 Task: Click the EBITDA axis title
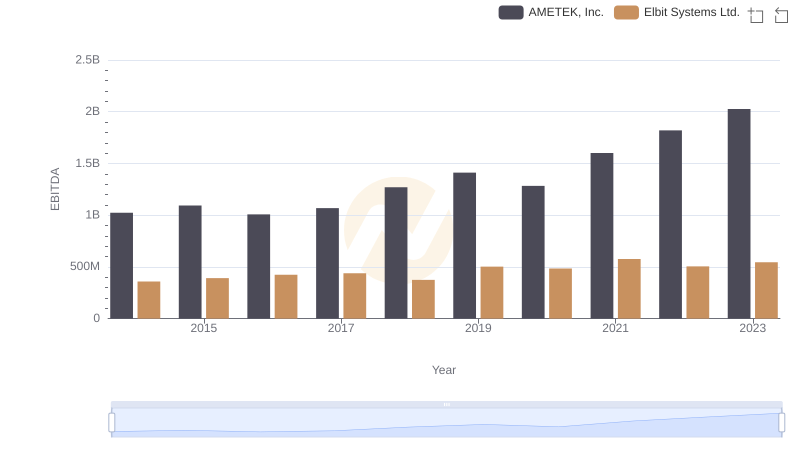point(55,189)
